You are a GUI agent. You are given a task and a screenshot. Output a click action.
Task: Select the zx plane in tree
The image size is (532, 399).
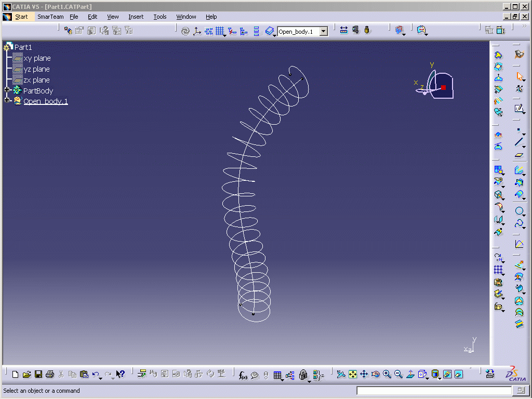37,79
